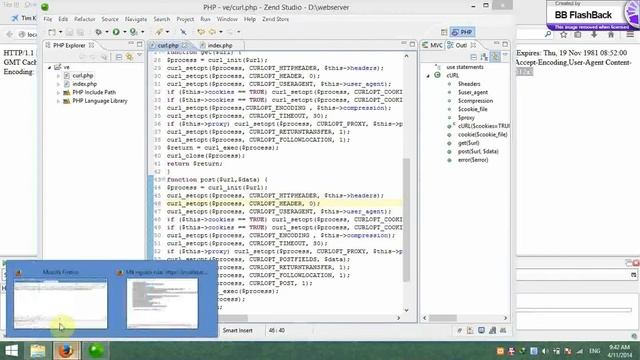Screen dimensions: 640x360
Task: Select curl.php file in PHP Explorer
Action: point(83,76)
